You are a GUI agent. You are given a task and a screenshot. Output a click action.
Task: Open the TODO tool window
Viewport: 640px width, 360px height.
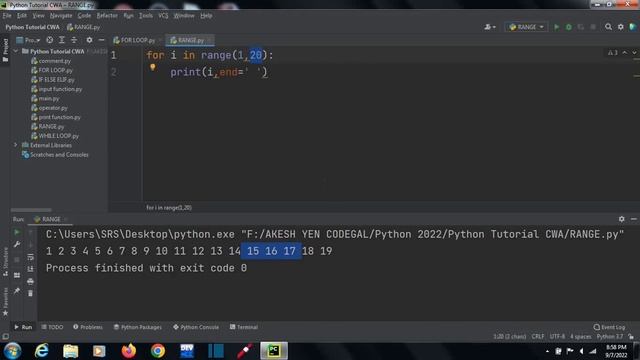(x=52, y=327)
